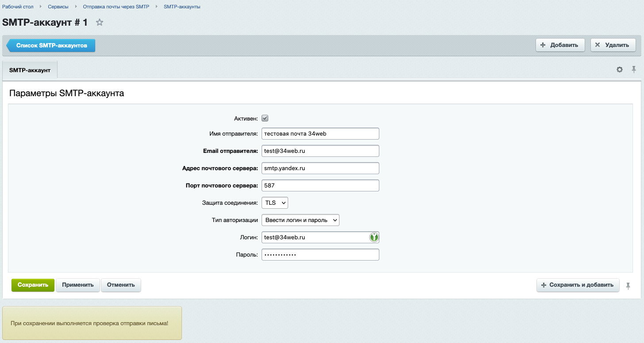The height and width of the screenshot is (343, 644).
Task: Focus the Адрес почтового сервера field
Action: [x=320, y=168]
